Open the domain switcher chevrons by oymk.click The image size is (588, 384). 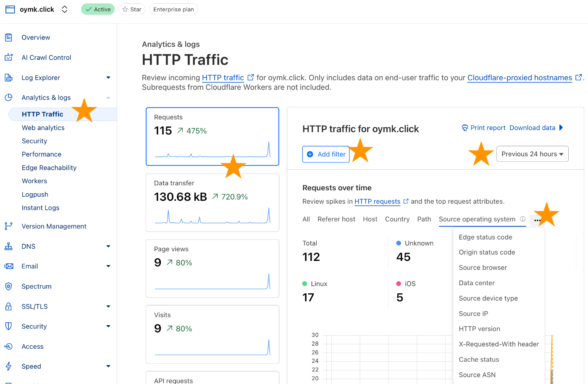tap(65, 9)
